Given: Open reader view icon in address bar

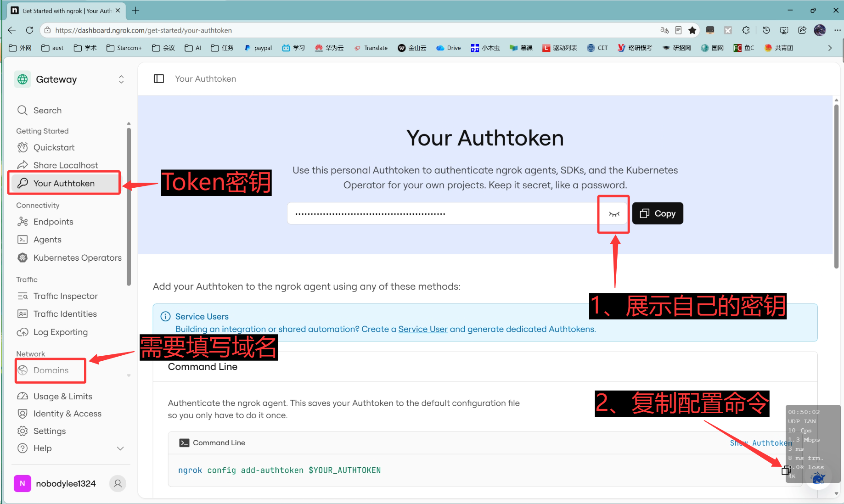Looking at the screenshot, I should click(678, 30).
